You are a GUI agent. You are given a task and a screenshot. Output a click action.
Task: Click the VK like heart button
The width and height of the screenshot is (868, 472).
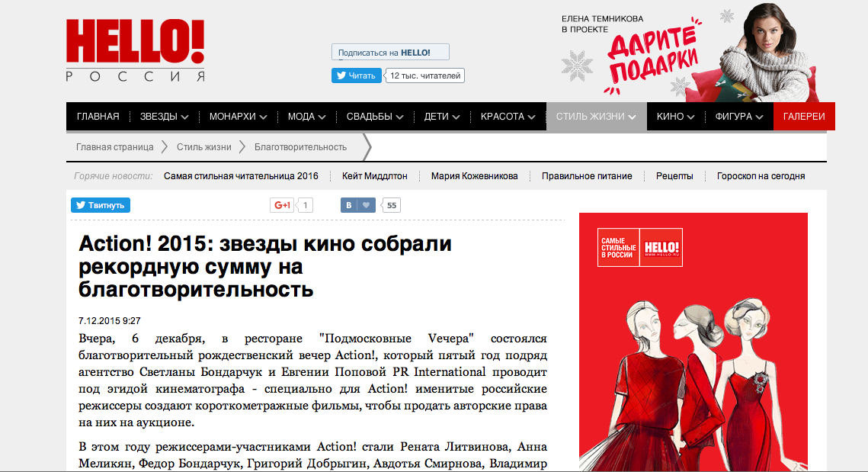click(366, 205)
